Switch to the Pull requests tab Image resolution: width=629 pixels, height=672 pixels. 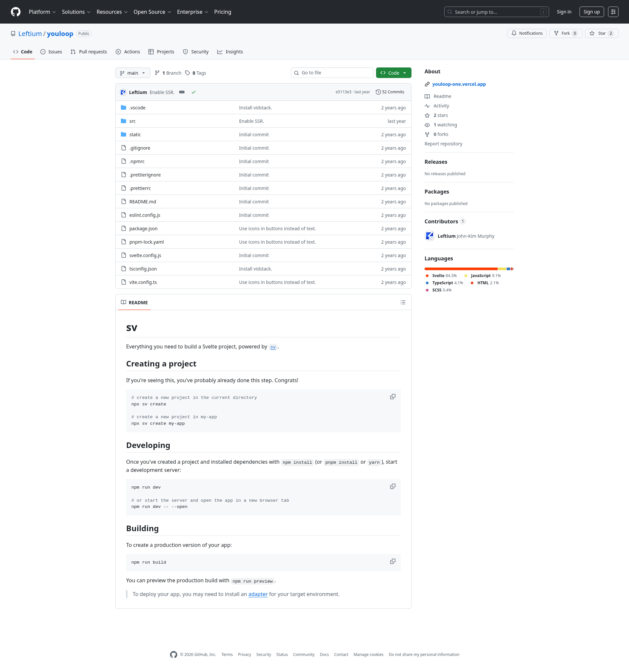88,52
